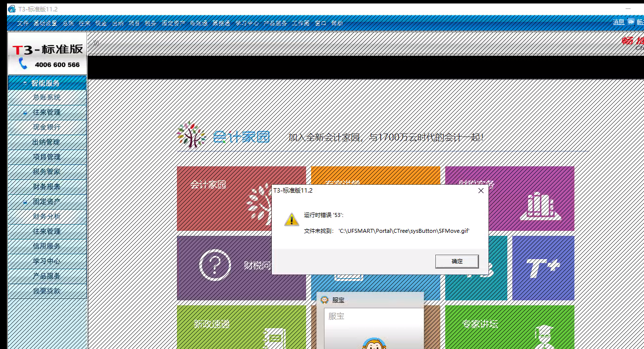Select 产品服务 in the sidebar
Screen dimensions: 644x349
tap(47, 276)
